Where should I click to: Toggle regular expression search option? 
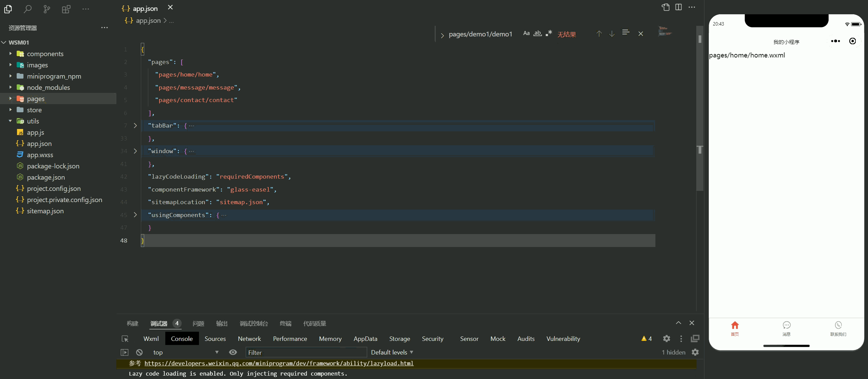click(549, 33)
